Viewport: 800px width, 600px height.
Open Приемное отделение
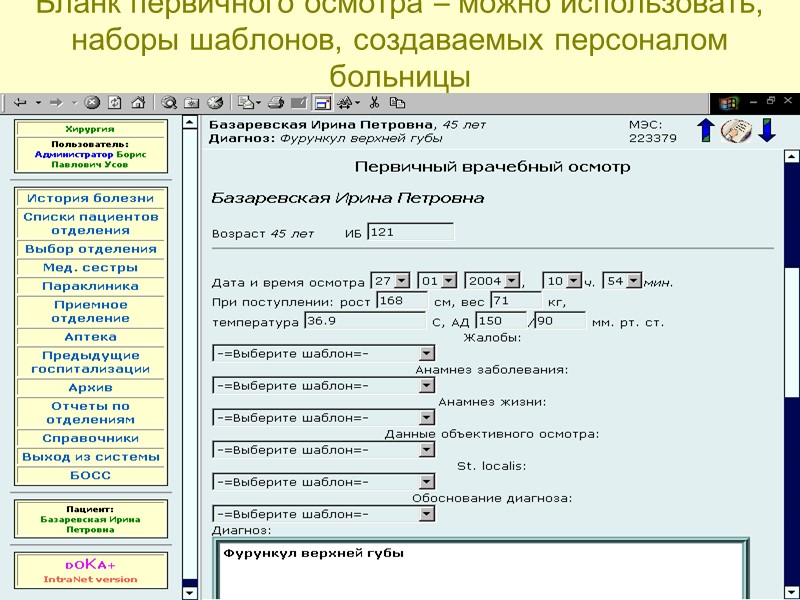90,311
